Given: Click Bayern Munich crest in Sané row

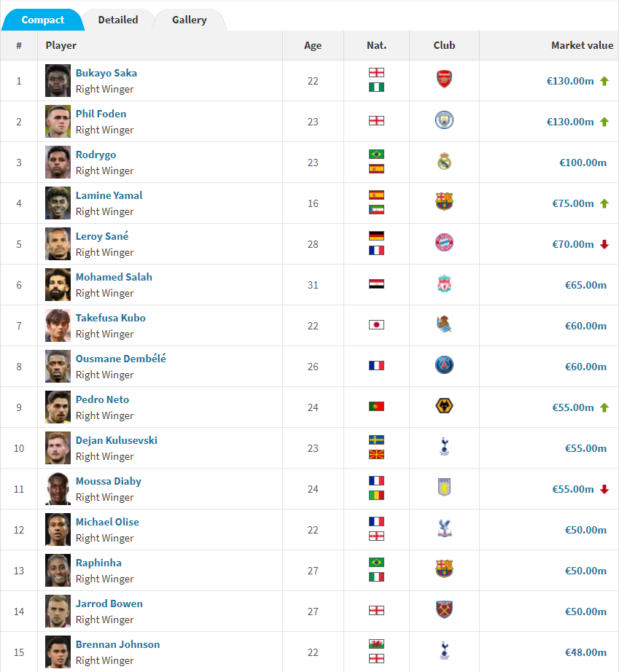Looking at the screenshot, I should pos(444,243).
